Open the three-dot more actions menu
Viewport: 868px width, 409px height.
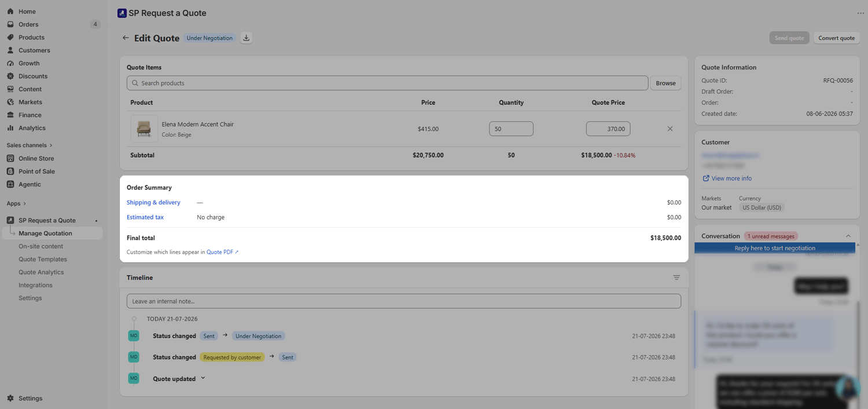860,13
